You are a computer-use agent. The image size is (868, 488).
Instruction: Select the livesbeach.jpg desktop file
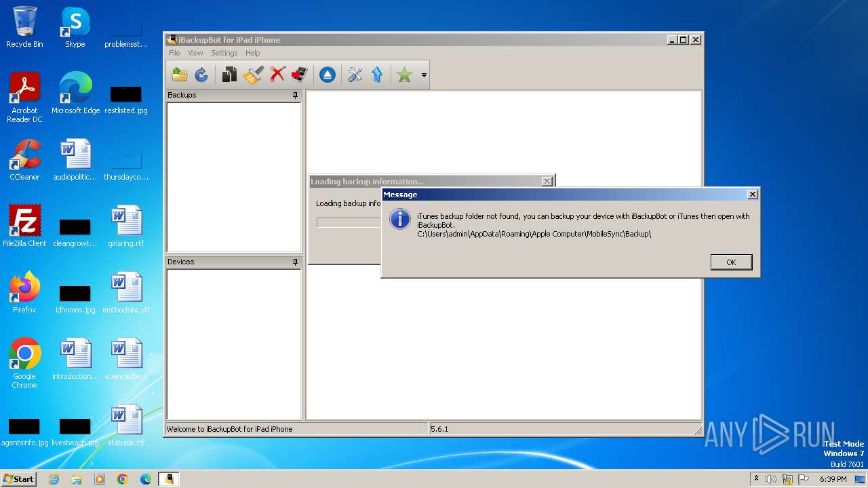(x=75, y=431)
